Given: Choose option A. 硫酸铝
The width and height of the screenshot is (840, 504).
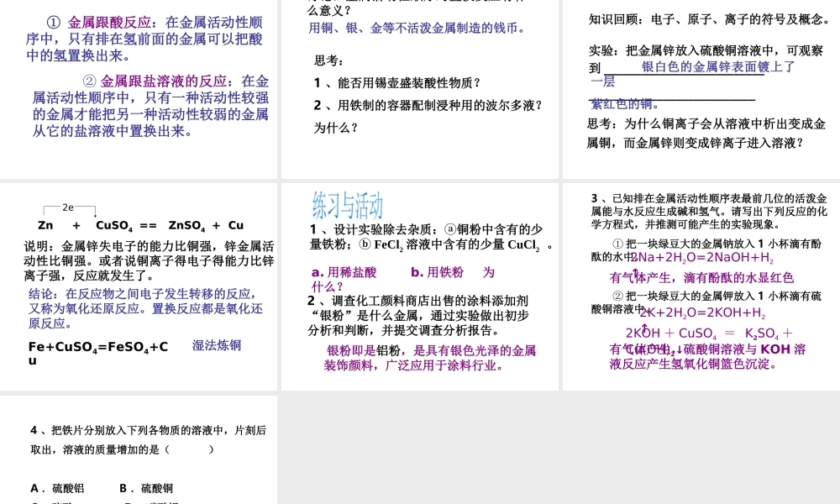Looking at the screenshot, I should [57, 489].
